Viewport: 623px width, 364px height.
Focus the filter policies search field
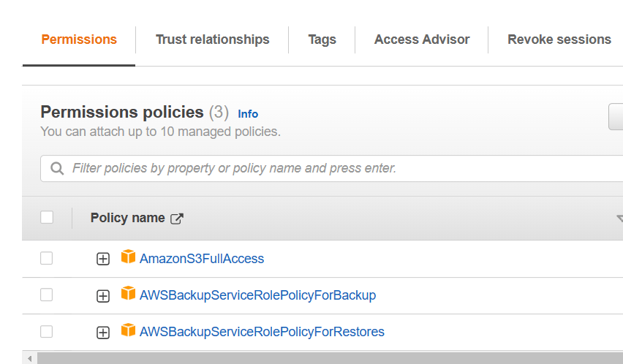pyautogui.click(x=336, y=169)
